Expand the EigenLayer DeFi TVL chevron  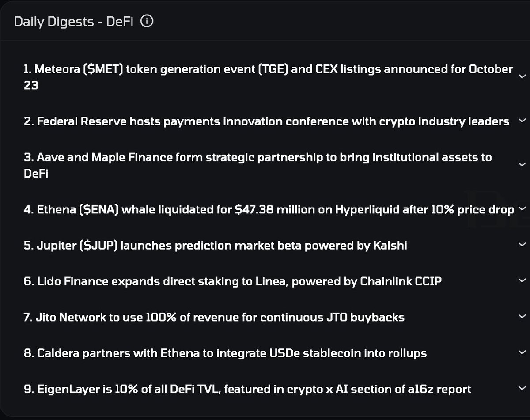[x=522, y=389]
